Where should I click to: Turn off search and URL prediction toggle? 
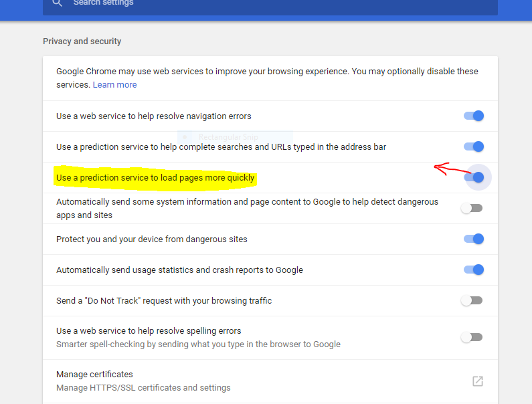click(473, 146)
